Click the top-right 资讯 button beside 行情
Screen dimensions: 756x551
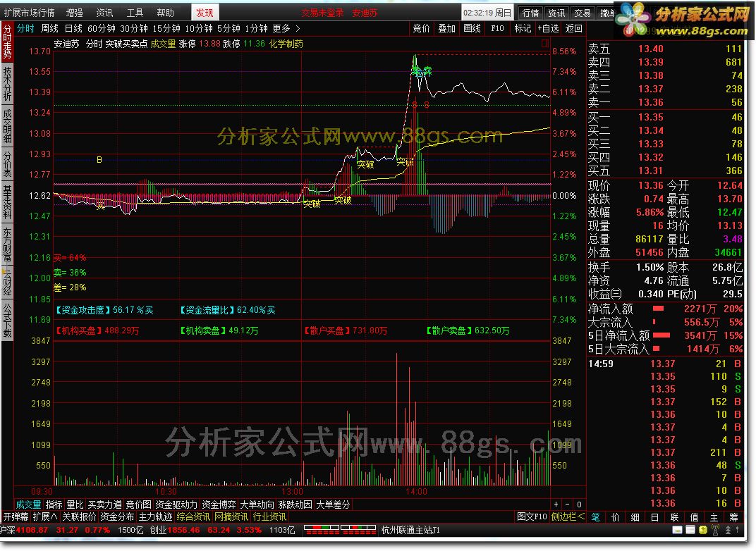(x=556, y=13)
